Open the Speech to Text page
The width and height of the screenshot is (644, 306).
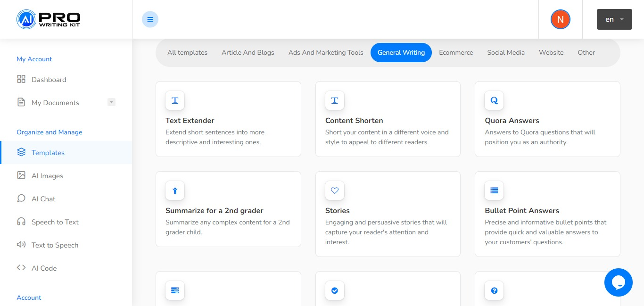55,222
